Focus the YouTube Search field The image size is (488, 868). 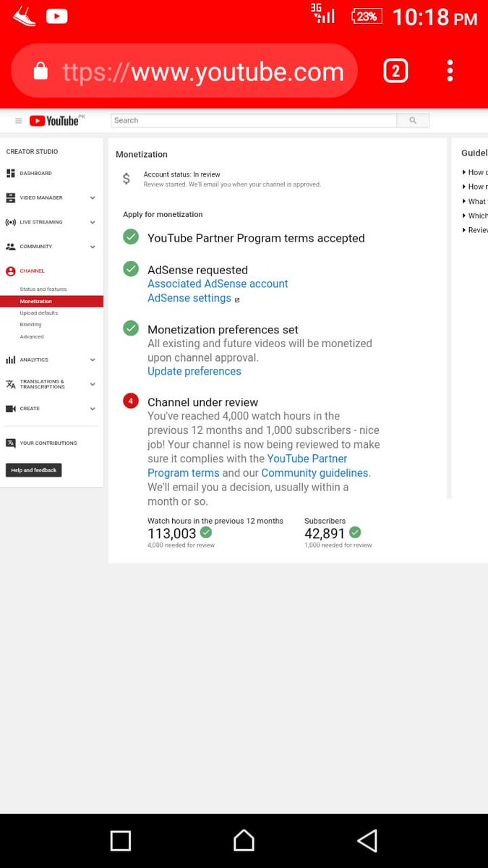click(254, 121)
